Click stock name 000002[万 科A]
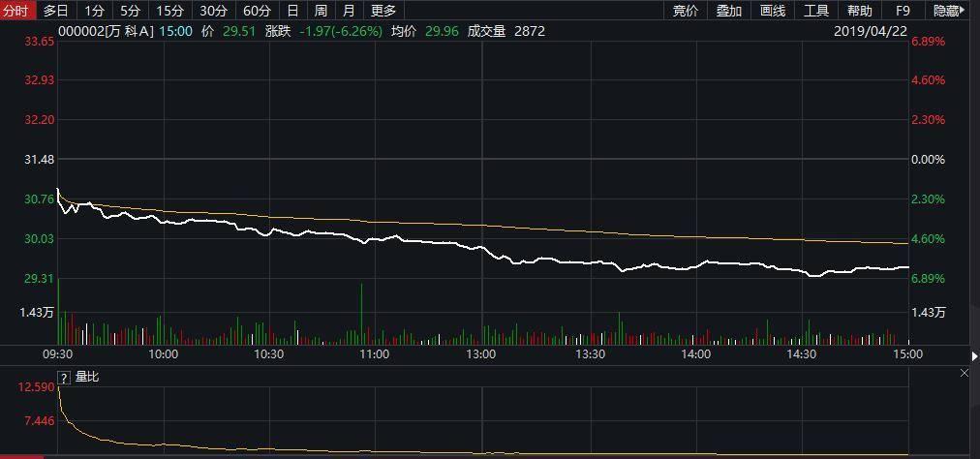Viewport: 980px width, 459px height. click(x=105, y=31)
